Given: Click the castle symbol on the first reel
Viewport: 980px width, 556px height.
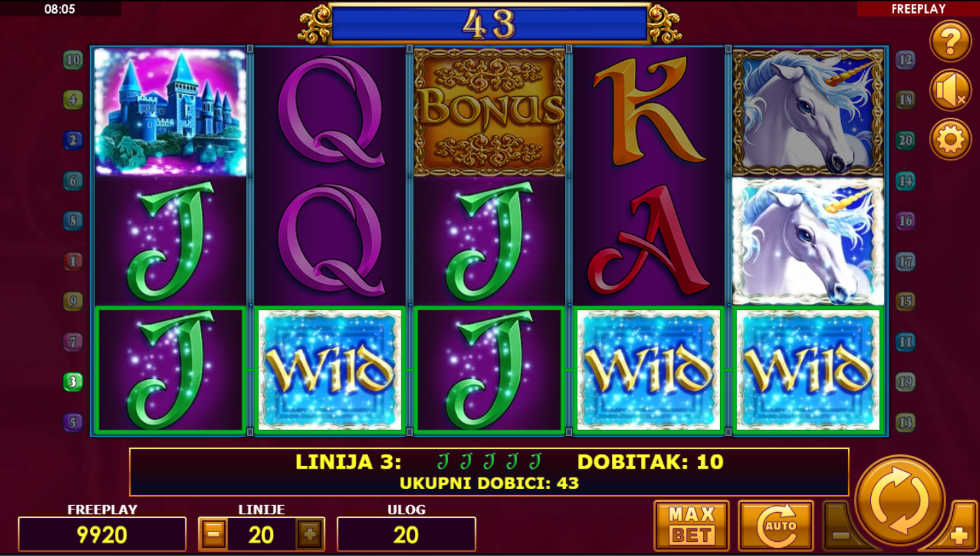Looking at the screenshot, I should [171, 112].
